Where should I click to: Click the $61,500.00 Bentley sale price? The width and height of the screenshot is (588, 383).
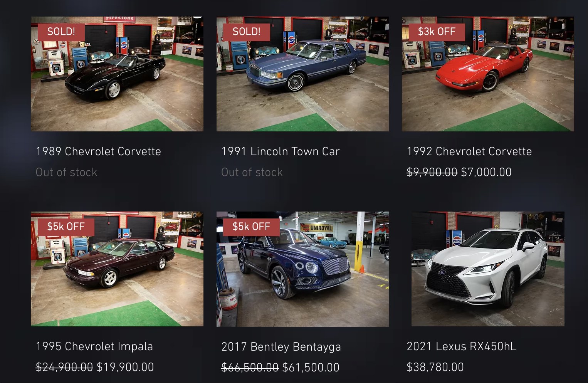click(311, 368)
